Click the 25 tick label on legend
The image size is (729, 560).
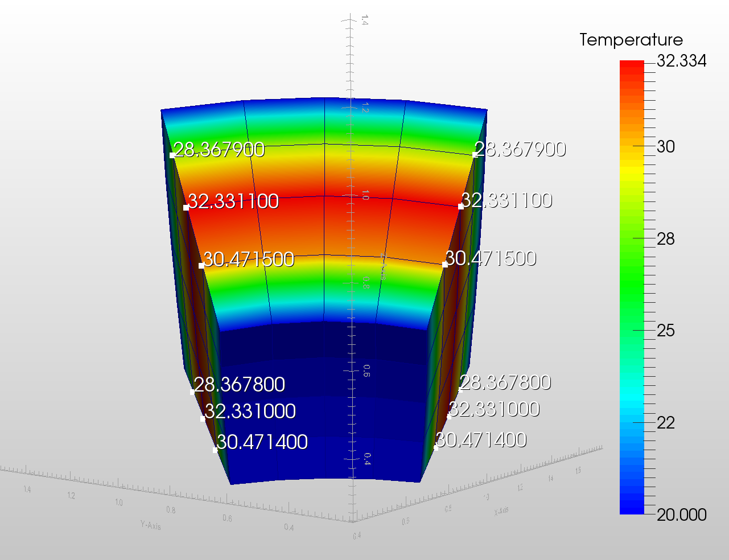tap(666, 331)
